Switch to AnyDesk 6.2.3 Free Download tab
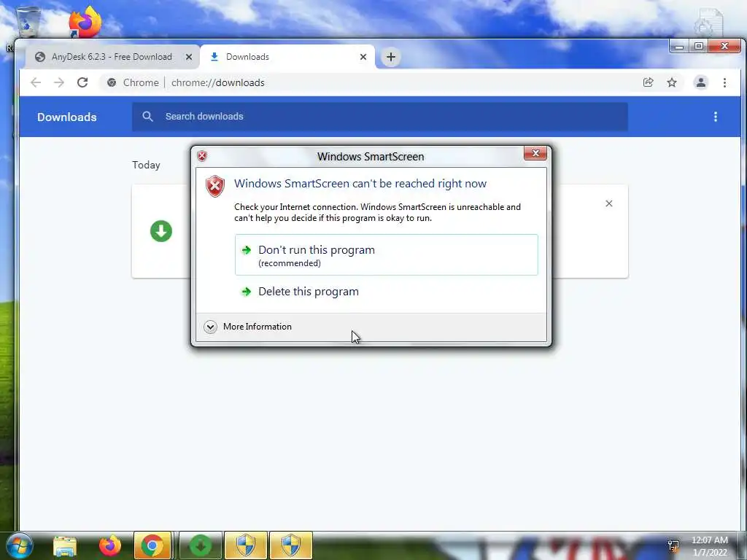The image size is (747, 560). point(112,57)
